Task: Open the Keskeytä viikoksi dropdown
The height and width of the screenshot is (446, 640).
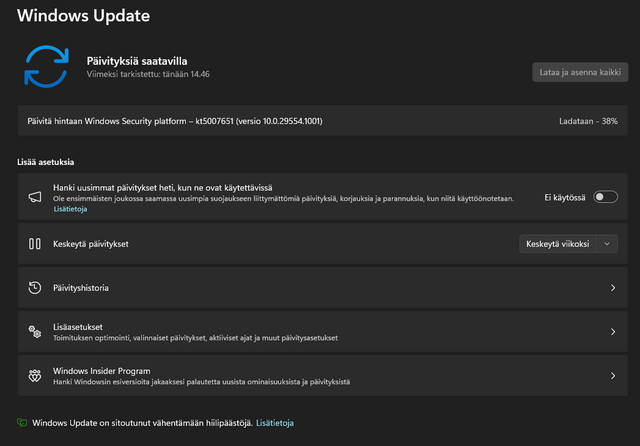Action: click(558, 244)
